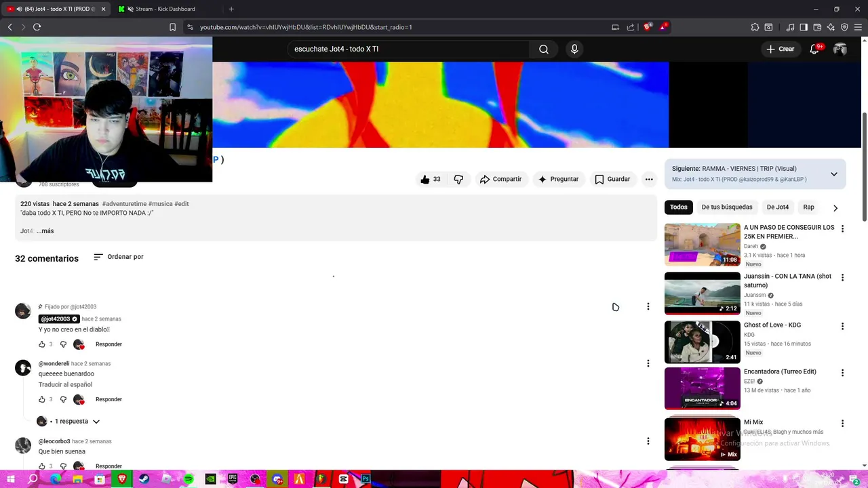Switch to Stream - Kick Dashboard tab
868x488 pixels.
tap(165, 9)
